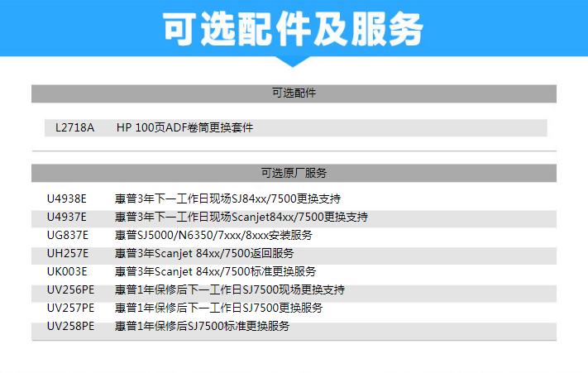Select the 可选配件 section header
The image size is (588, 373).
294,93
